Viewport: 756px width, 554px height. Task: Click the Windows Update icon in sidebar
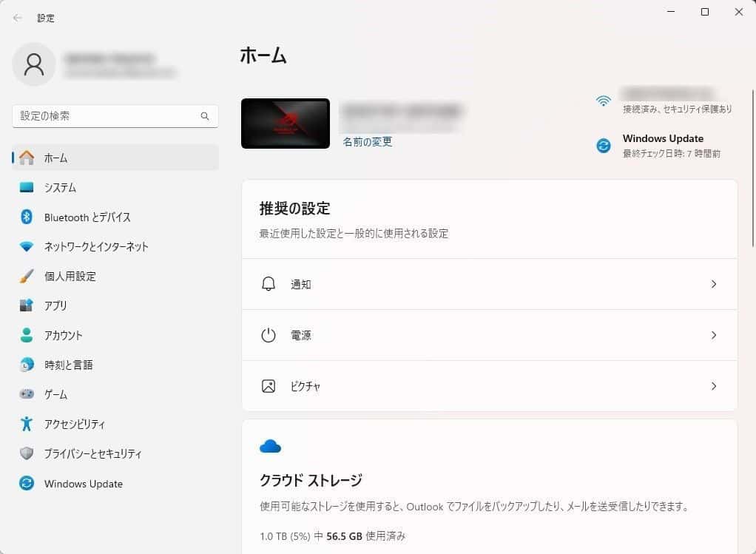(x=27, y=483)
